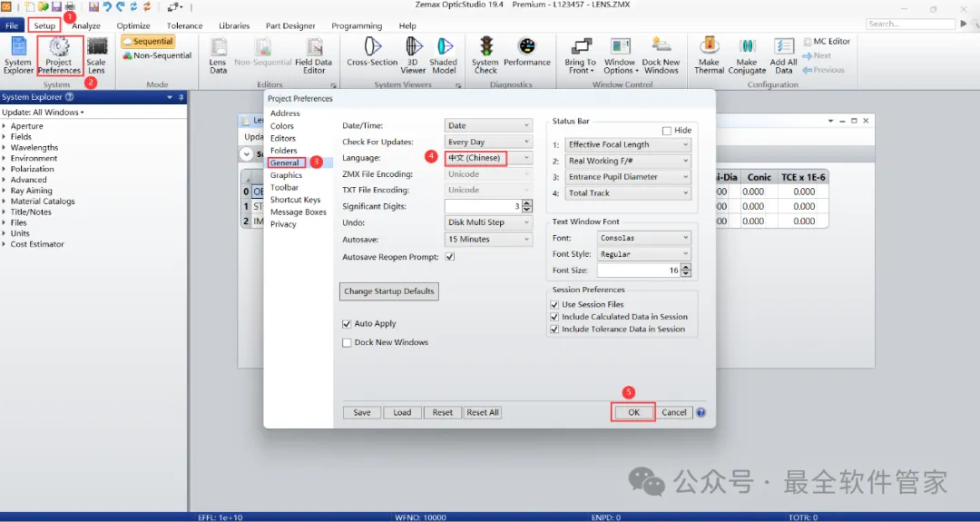Open the Font Style dropdown
Viewport: 980px width, 522px height.
[x=643, y=254]
